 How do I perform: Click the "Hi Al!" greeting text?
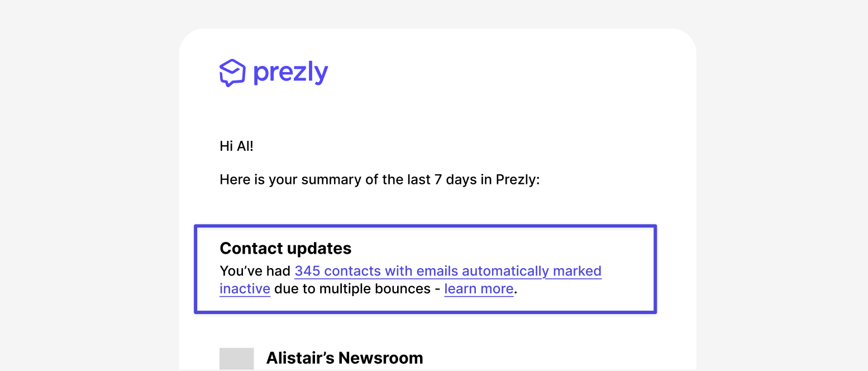point(236,146)
